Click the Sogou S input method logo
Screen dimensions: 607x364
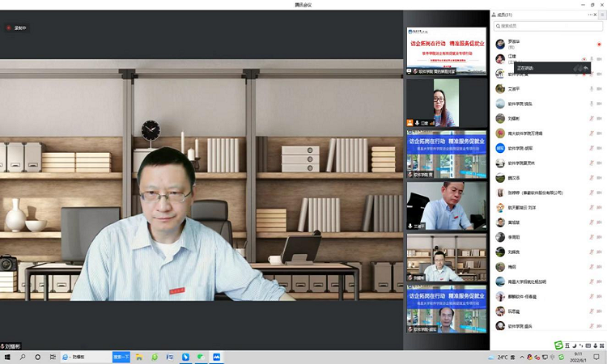[558, 345]
